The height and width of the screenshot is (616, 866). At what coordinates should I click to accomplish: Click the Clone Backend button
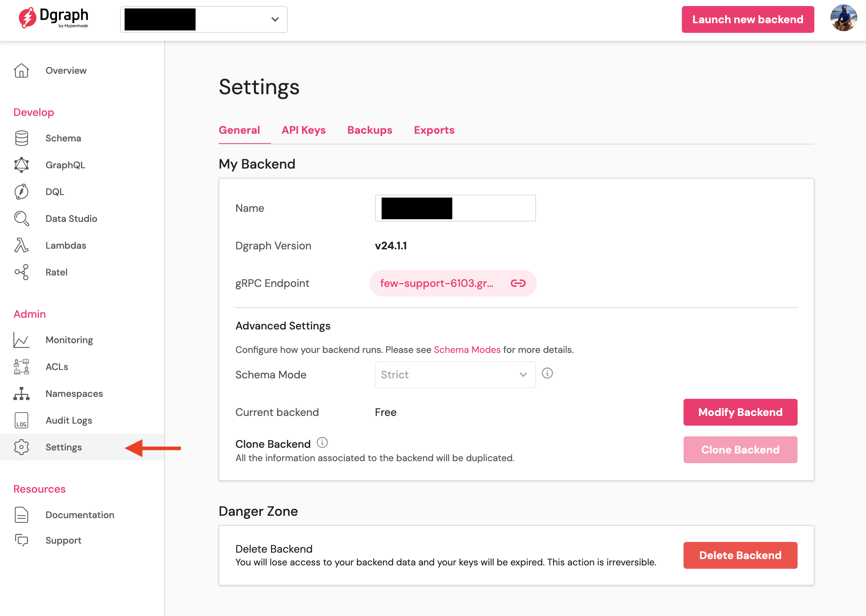point(740,450)
